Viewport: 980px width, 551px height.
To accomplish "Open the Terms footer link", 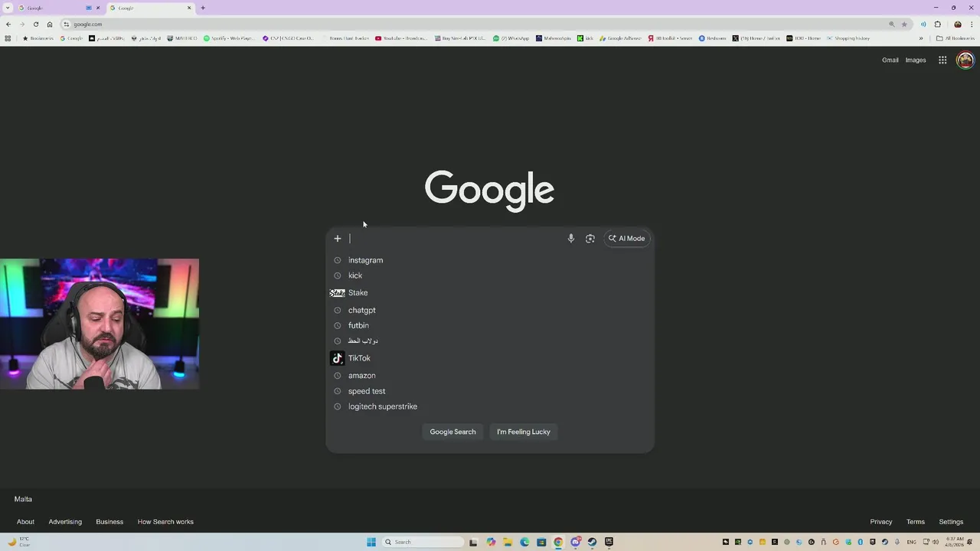I will click(x=916, y=522).
